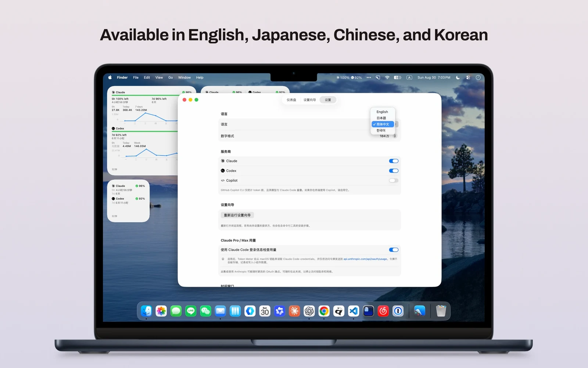Open Mail app in the dock
588x368 pixels.
pyautogui.click(x=220, y=311)
